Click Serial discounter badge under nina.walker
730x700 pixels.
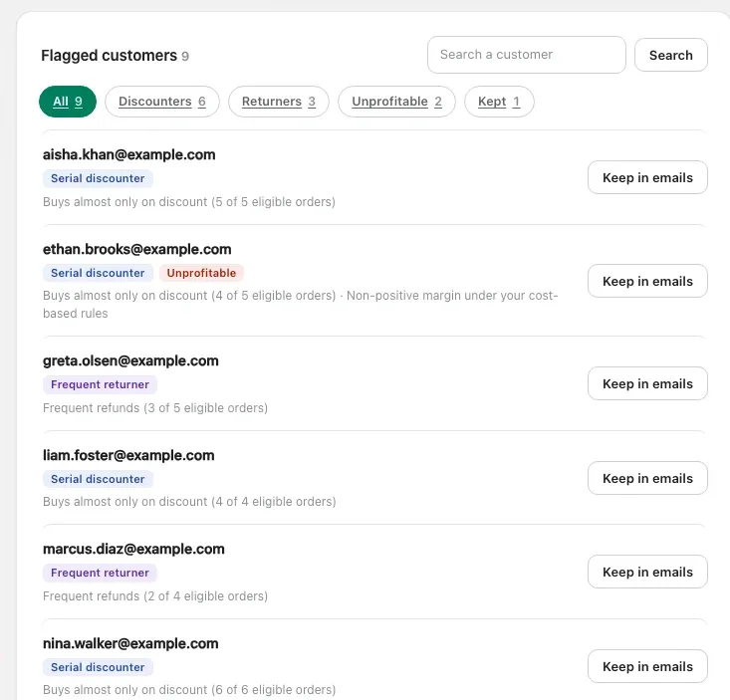(x=98, y=667)
